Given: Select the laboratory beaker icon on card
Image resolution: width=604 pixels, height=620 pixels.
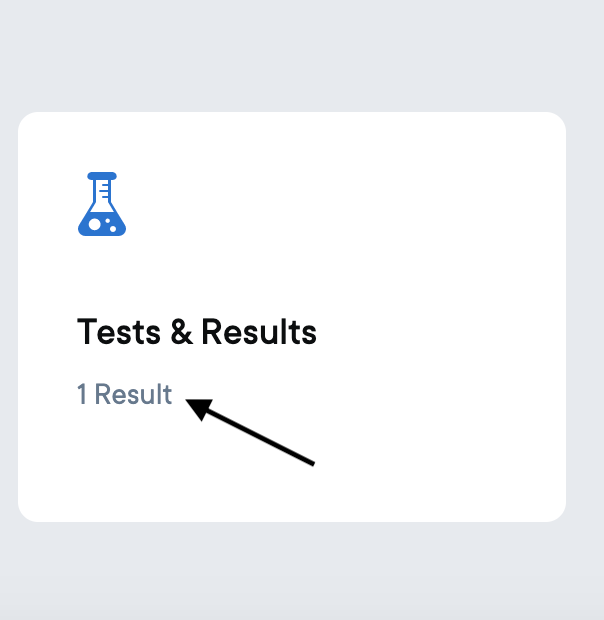Looking at the screenshot, I should point(102,204).
